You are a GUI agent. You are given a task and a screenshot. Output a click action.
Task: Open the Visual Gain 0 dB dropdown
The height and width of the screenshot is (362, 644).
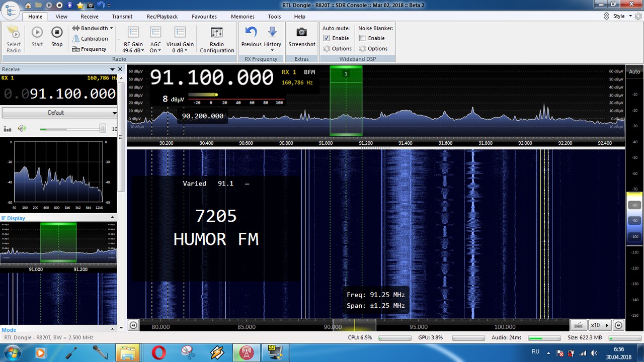[x=180, y=40]
